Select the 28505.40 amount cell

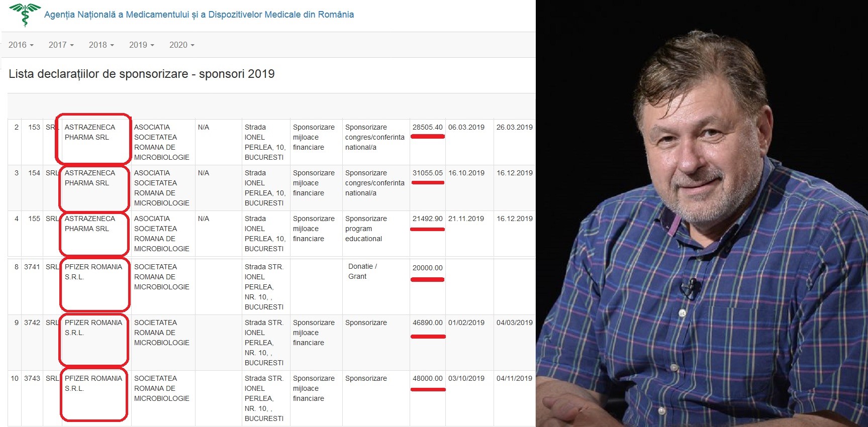pyautogui.click(x=427, y=127)
